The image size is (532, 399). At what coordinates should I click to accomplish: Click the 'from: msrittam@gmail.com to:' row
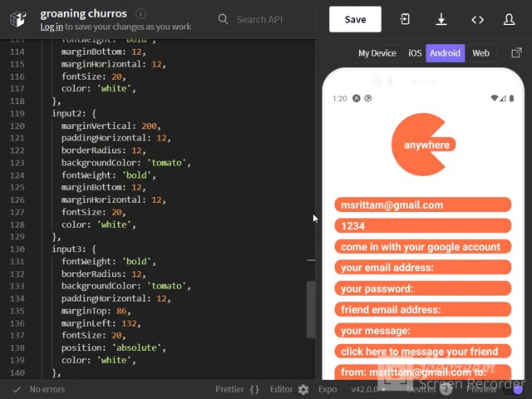click(x=423, y=372)
